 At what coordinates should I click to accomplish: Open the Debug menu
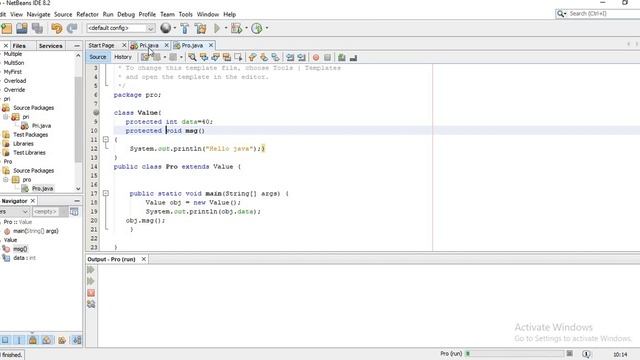pos(126,14)
